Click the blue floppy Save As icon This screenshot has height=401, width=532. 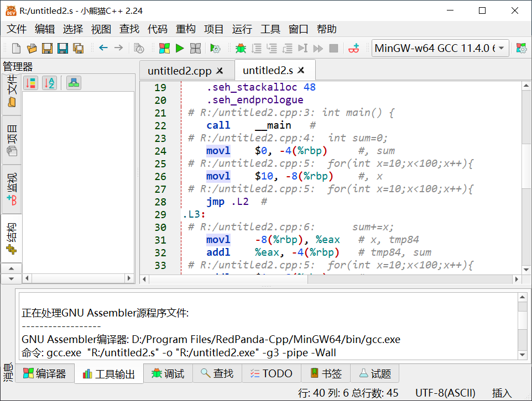click(63, 49)
